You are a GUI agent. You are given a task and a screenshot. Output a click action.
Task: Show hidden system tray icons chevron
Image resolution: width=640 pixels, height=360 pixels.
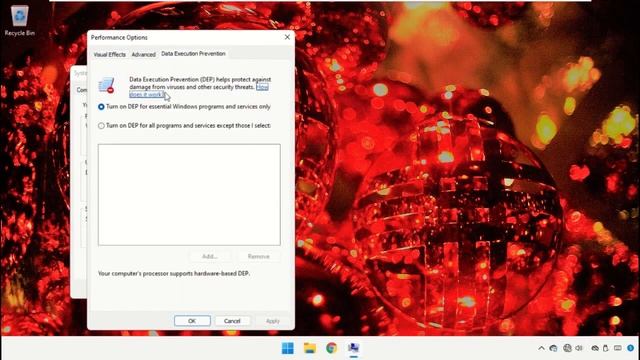(541, 348)
